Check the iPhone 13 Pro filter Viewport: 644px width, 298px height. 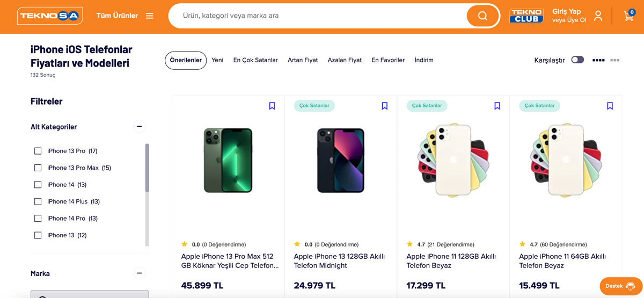pos(38,151)
